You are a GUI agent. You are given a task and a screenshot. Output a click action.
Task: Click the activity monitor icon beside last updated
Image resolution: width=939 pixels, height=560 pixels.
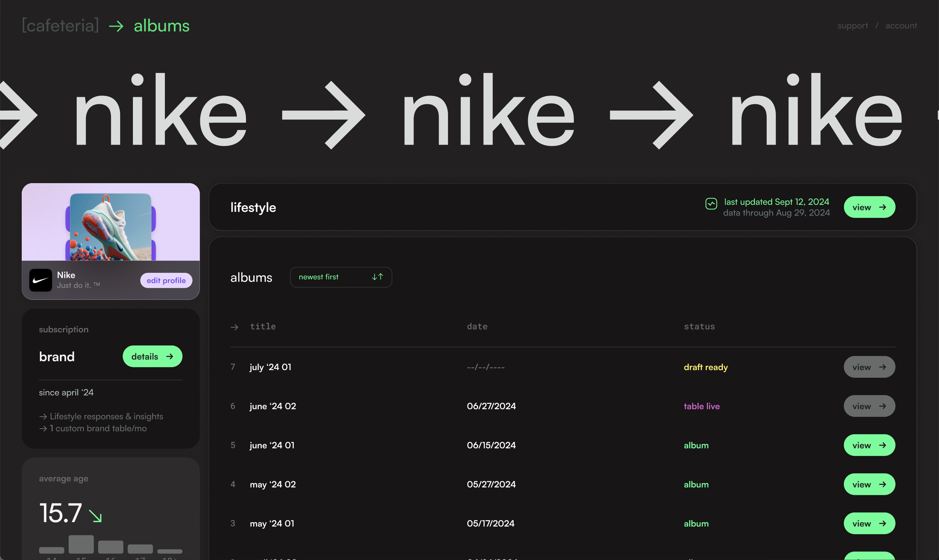(711, 204)
